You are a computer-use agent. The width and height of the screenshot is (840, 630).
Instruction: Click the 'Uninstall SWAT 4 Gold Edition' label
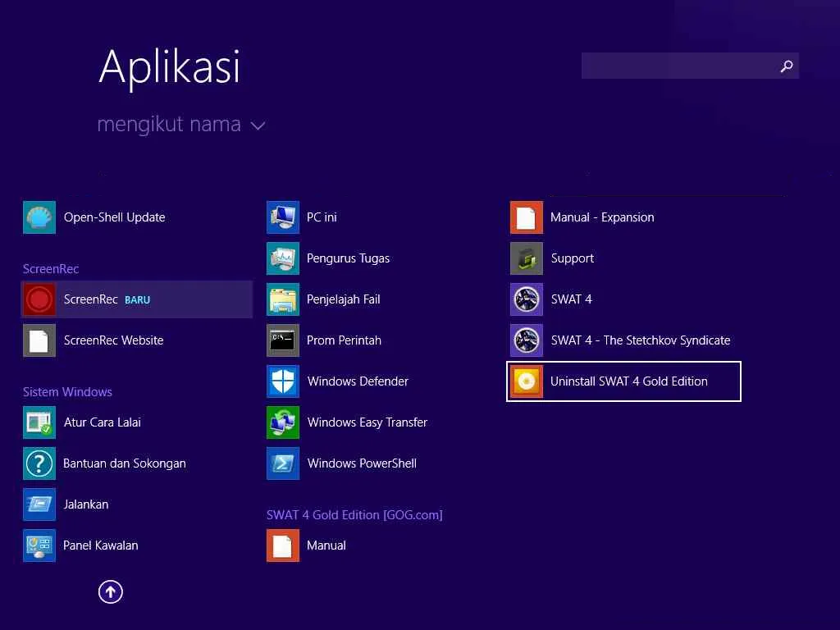tap(629, 381)
